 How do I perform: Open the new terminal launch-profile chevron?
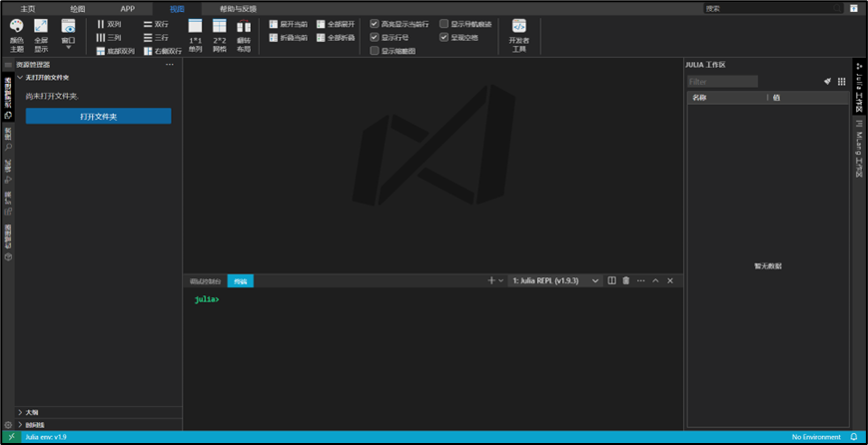(x=501, y=280)
